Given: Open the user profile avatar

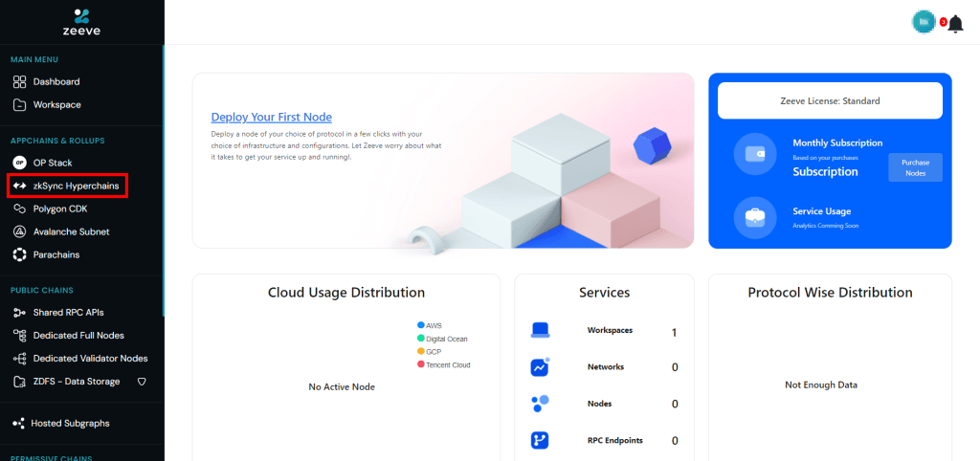Looking at the screenshot, I should pyautogui.click(x=924, y=21).
